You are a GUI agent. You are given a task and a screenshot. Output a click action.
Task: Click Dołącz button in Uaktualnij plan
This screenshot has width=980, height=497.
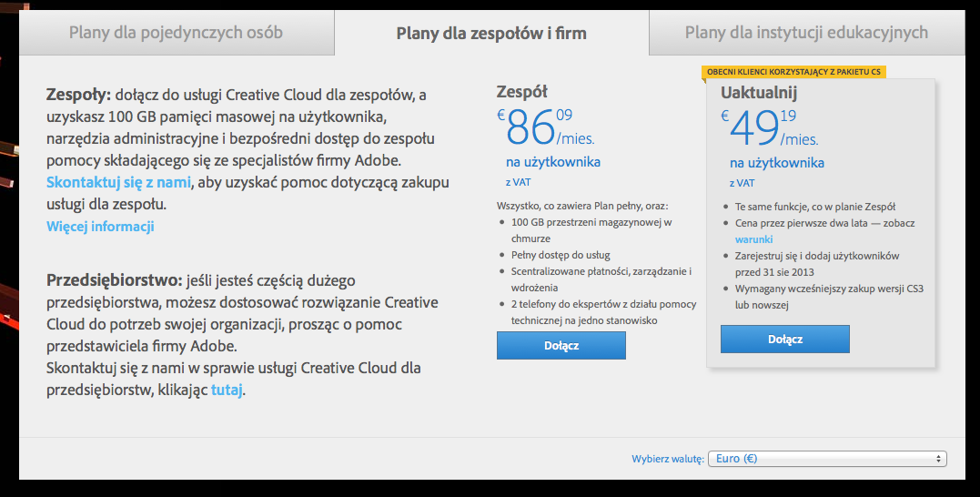tap(785, 340)
